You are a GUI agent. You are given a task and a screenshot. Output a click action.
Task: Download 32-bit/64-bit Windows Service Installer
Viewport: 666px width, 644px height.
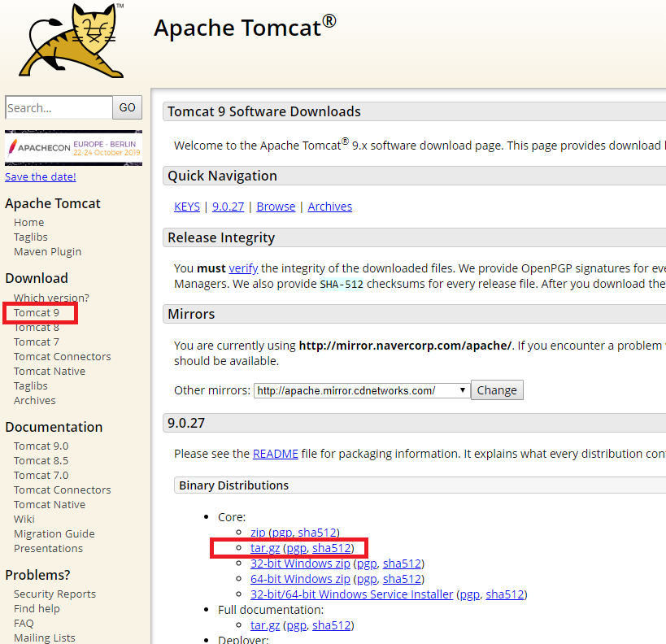pos(351,594)
